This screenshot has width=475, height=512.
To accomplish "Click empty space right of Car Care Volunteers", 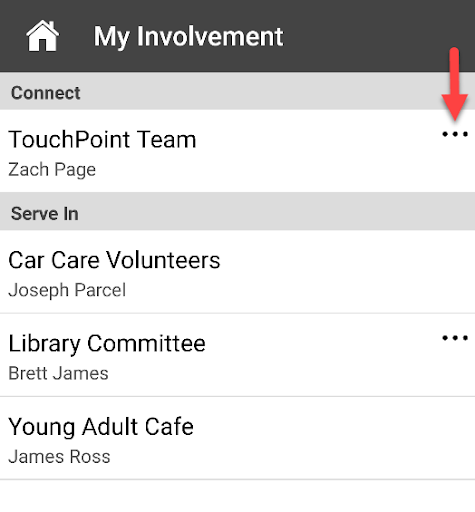I will [x=347, y=272].
